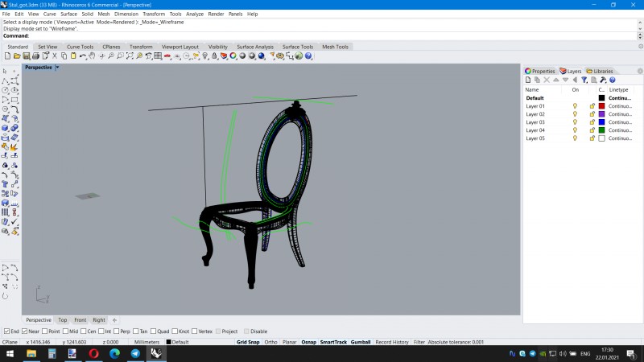Toggle the Layer 03 lightbulb visibility
Image resolution: width=644 pixels, height=362 pixels.
point(575,122)
